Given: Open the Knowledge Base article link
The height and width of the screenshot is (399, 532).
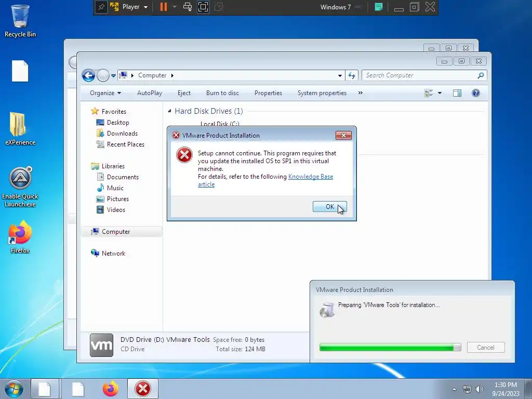Looking at the screenshot, I should (311, 177).
